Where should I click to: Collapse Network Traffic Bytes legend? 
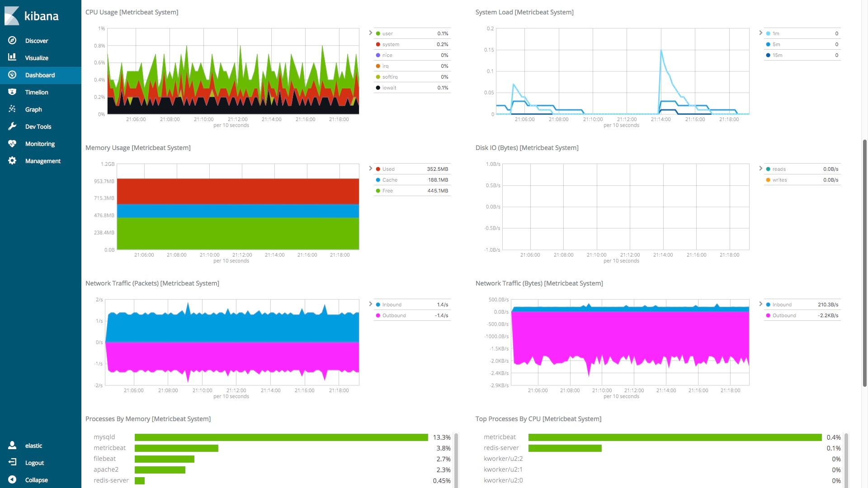760,304
